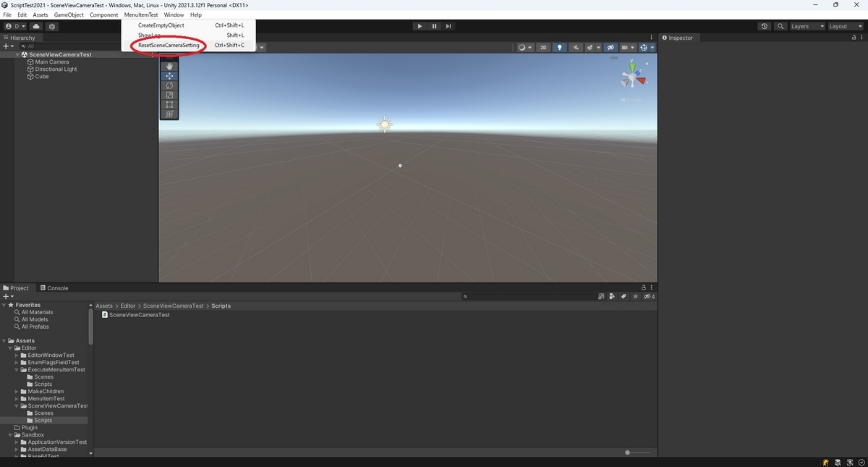Toggle hidden packages visibility count
The image size is (868, 467).
[x=650, y=296]
